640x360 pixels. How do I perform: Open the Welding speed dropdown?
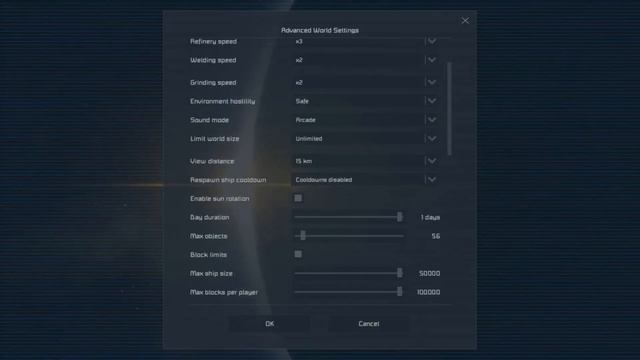pos(366,60)
